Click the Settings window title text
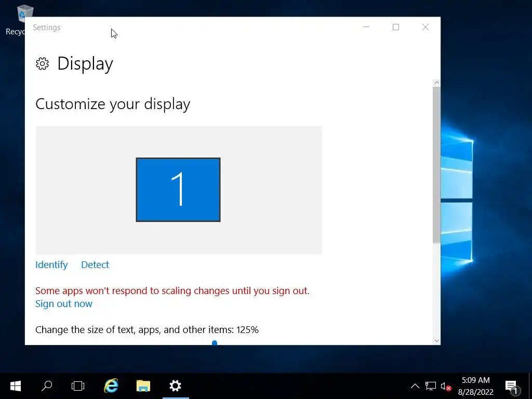This screenshot has height=399, width=532. pos(46,28)
